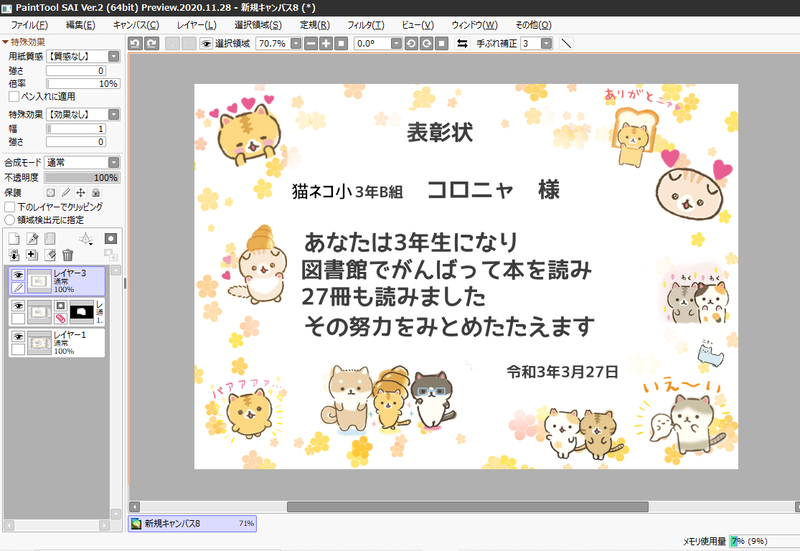This screenshot has height=551, width=800.
Task: Click mask link paperclip icon on middle layer
Action: (x=60, y=318)
